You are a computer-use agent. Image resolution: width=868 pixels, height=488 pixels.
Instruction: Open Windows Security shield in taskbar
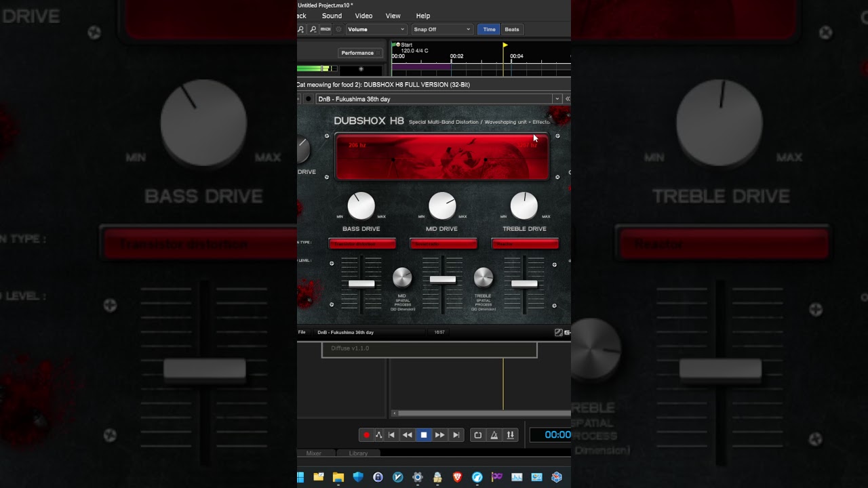pos(358,477)
